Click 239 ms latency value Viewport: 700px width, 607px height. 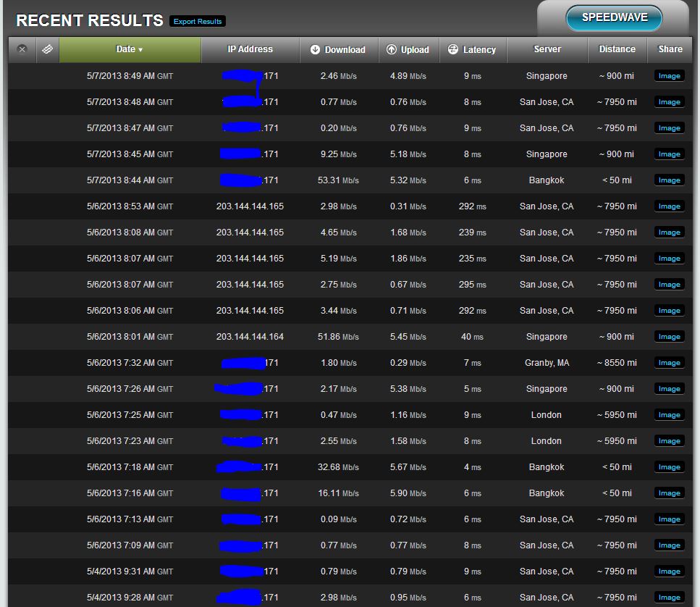click(472, 233)
